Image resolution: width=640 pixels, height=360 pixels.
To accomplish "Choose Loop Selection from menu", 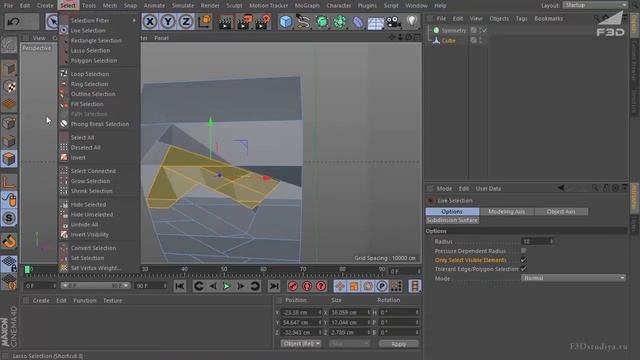I will (90, 74).
